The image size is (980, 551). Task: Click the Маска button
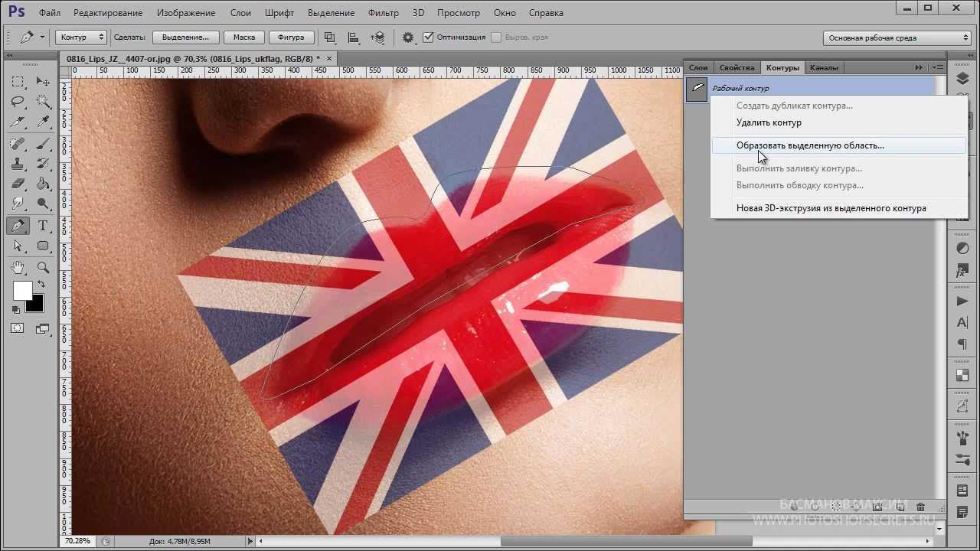pos(244,37)
